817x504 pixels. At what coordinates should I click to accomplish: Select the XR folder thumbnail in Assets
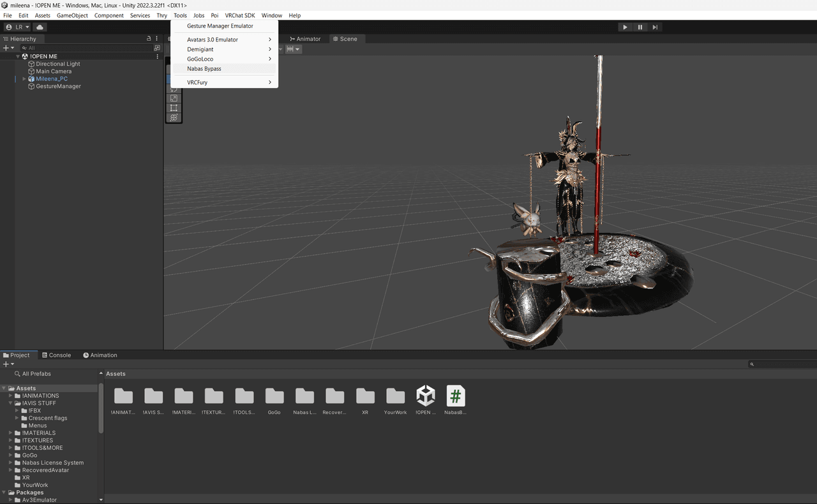tap(365, 396)
